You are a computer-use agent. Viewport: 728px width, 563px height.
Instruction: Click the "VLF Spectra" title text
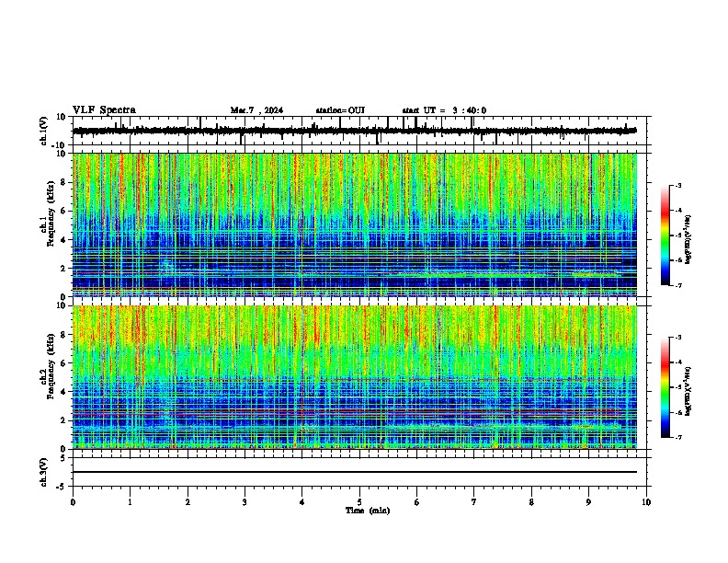point(104,110)
